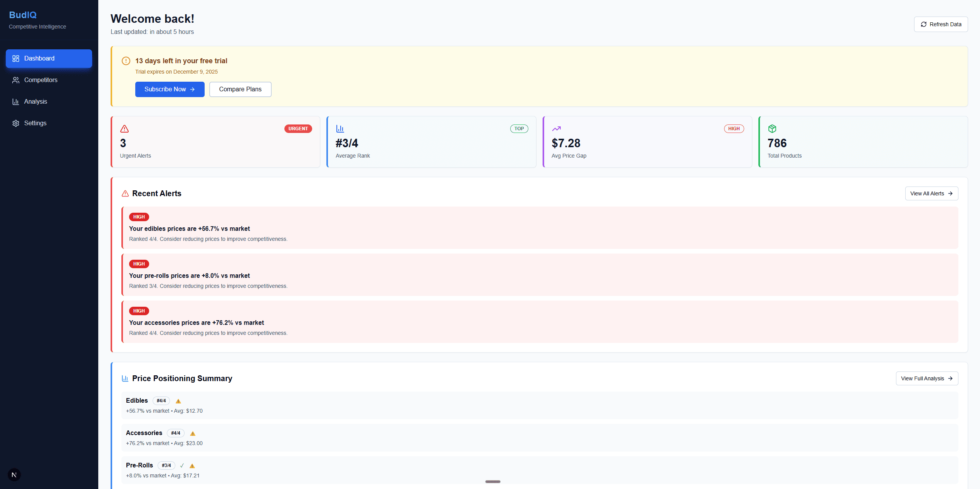Click Refresh Data in the top right
This screenshot has height=489, width=980.
tap(941, 24)
